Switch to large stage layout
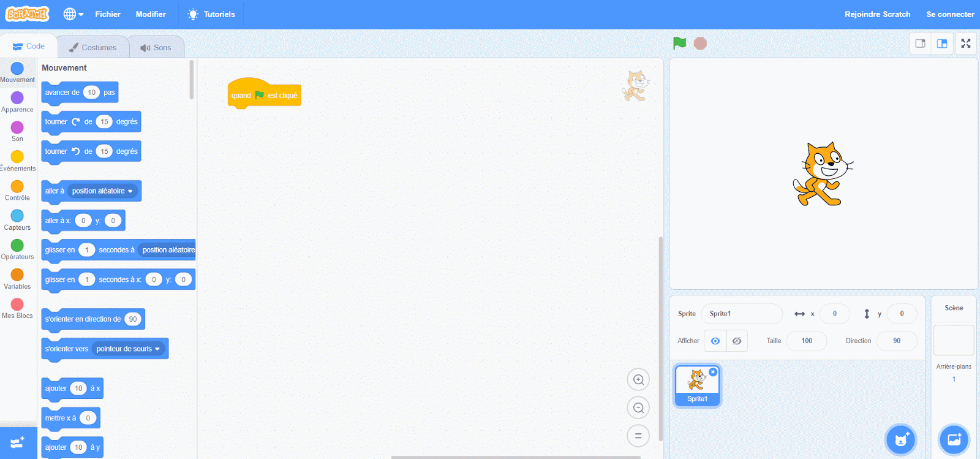 tap(942, 44)
